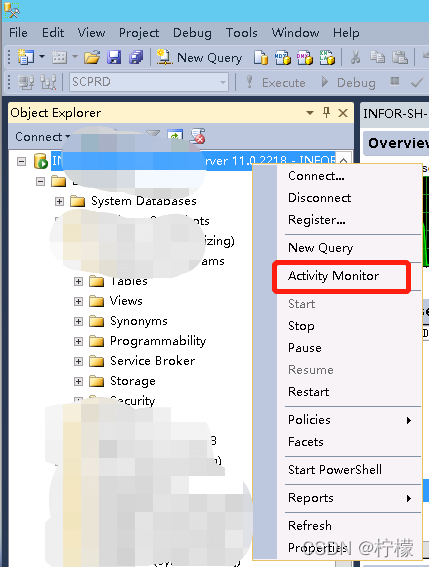Choose Activity Monitor from context menu
This screenshot has width=429, height=567.
click(x=333, y=276)
